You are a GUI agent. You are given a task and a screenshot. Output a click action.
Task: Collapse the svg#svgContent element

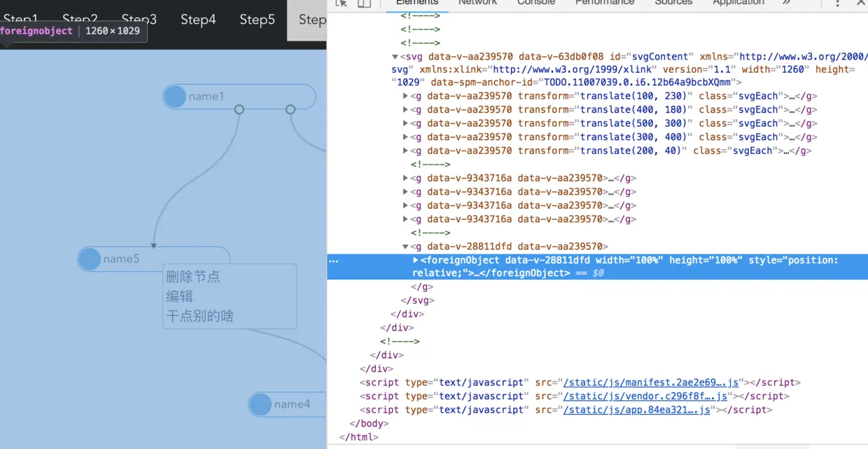pyautogui.click(x=395, y=57)
